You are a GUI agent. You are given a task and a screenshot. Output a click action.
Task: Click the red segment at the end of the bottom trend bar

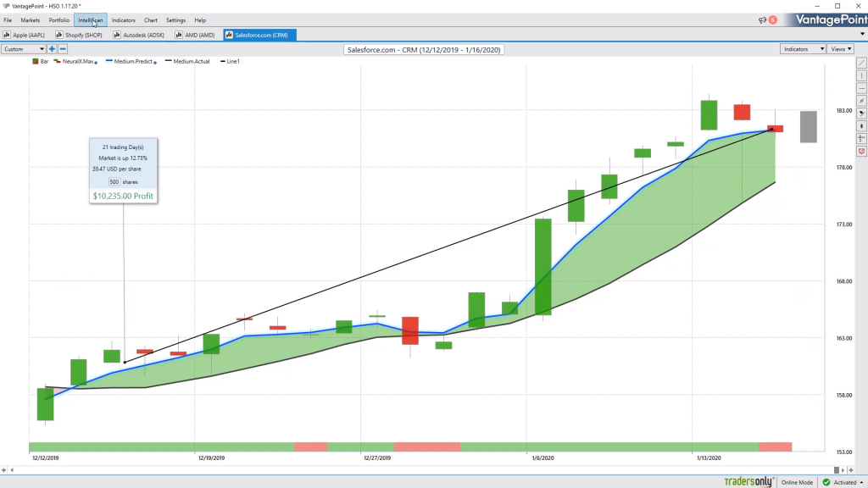[x=775, y=446]
